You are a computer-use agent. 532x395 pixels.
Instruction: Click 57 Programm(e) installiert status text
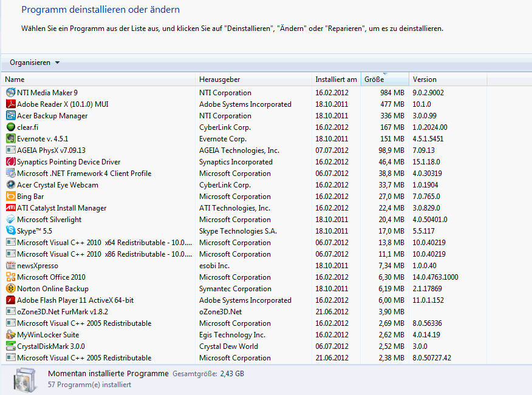click(x=89, y=385)
